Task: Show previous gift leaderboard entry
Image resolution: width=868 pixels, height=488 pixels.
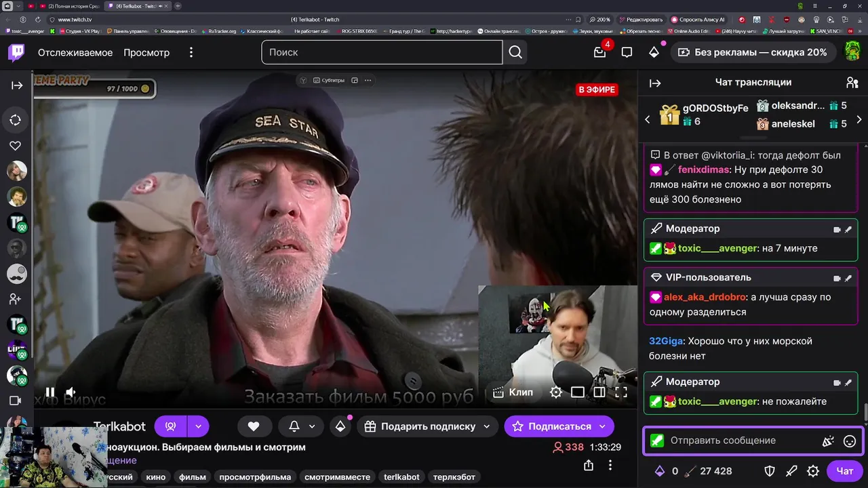Action: pyautogui.click(x=647, y=119)
